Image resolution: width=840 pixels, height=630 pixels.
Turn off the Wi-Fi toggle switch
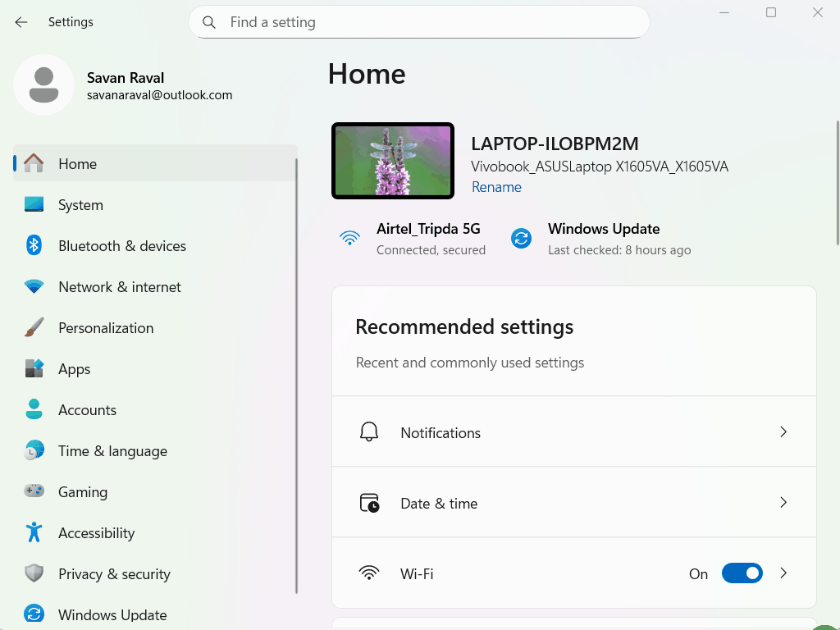tap(742, 573)
